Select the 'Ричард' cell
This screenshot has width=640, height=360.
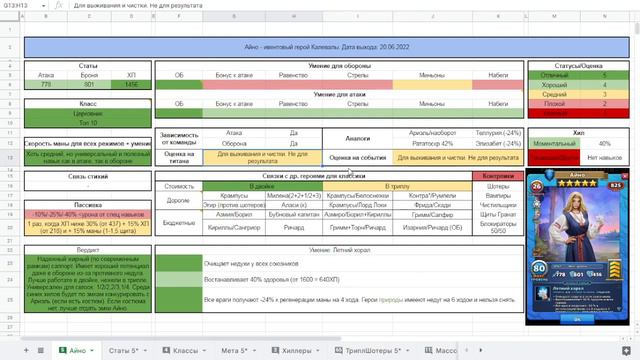[x=294, y=227]
